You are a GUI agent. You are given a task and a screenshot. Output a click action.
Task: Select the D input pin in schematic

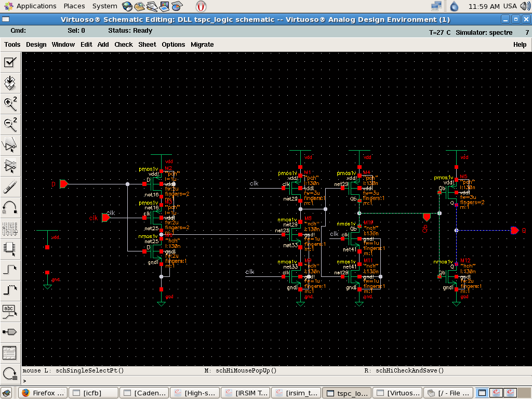(x=64, y=184)
